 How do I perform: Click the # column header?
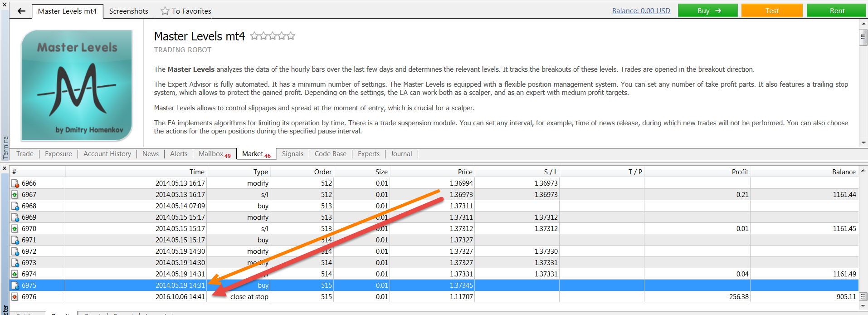click(38, 172)
